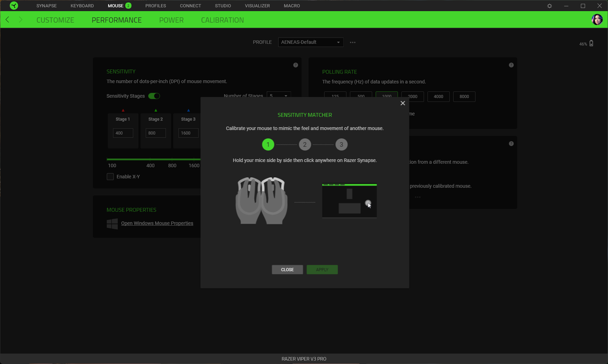Switch to the Calibration sub-tab
Viewport: 608px width, 364px height.
pos(222,20)
